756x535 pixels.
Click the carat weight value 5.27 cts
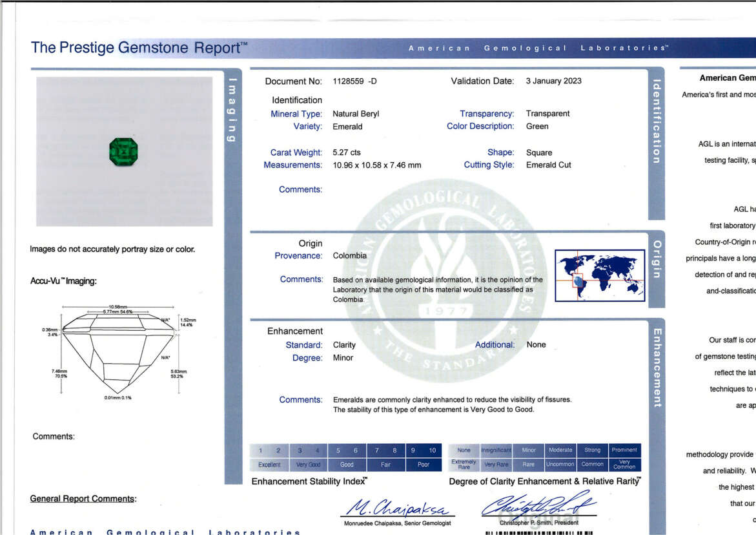tap(347, 152)
